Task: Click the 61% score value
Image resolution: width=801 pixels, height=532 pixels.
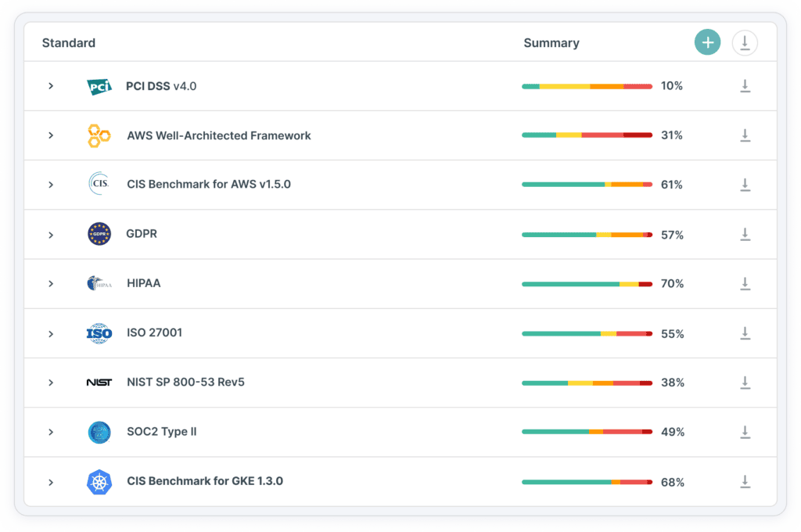Action: [x=672, y=185]
